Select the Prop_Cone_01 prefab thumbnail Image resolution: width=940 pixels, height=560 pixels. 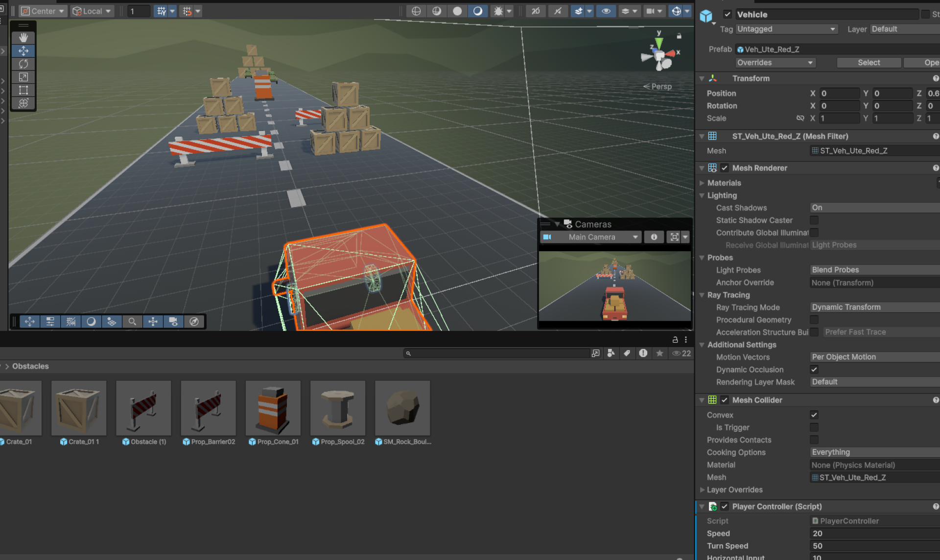(x=273, y=409)
